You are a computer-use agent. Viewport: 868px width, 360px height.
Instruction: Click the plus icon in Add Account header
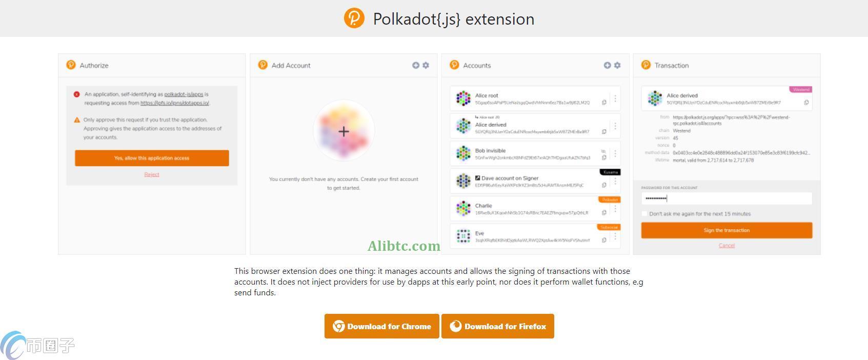[416, 65]
